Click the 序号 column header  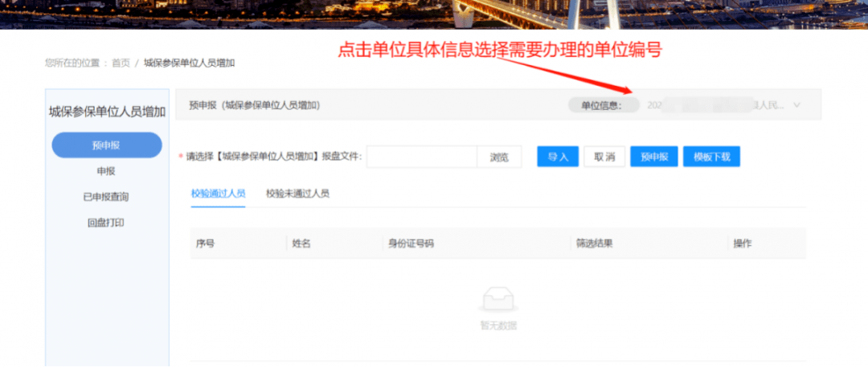(x=205, y=243)
